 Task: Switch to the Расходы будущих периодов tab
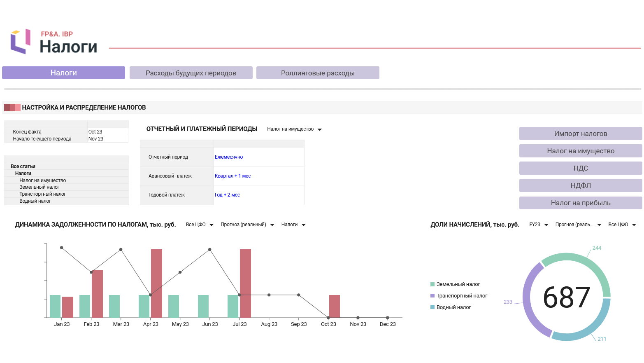191,73
